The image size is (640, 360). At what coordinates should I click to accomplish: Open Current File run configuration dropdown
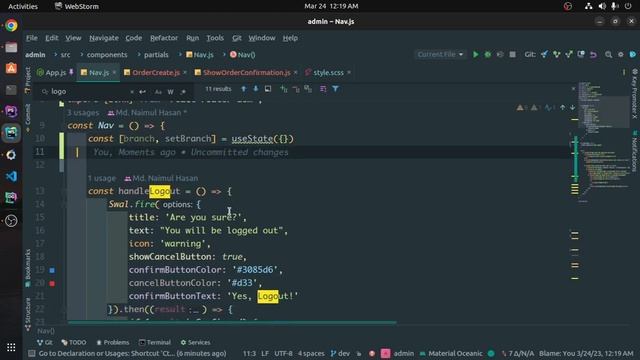click(440, 54)
